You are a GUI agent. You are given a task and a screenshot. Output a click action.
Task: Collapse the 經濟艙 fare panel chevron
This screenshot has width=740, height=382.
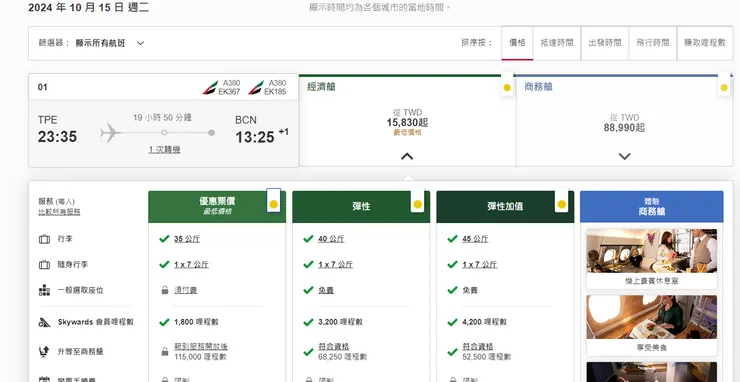407,156
